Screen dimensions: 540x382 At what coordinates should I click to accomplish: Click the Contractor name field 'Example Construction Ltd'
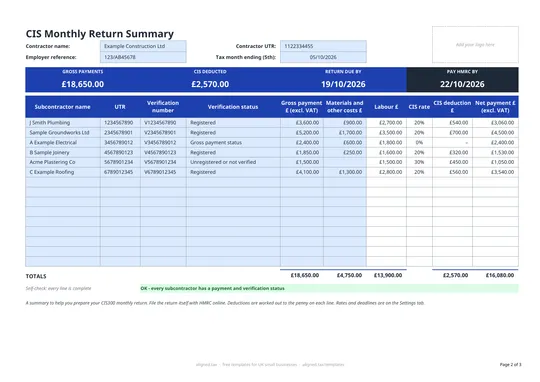143,46
